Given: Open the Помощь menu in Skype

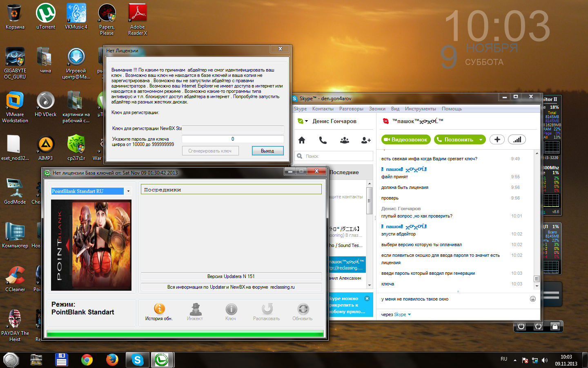Looking at the screenshot, I should 452,109.
